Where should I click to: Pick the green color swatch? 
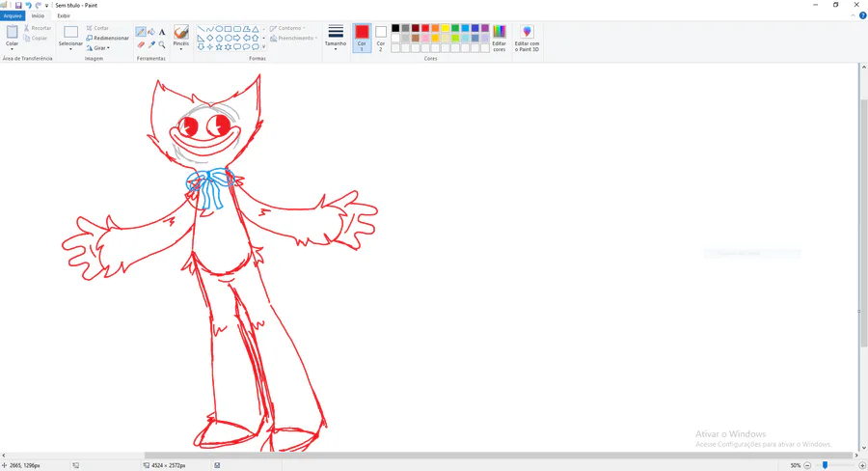coord(455,28)
